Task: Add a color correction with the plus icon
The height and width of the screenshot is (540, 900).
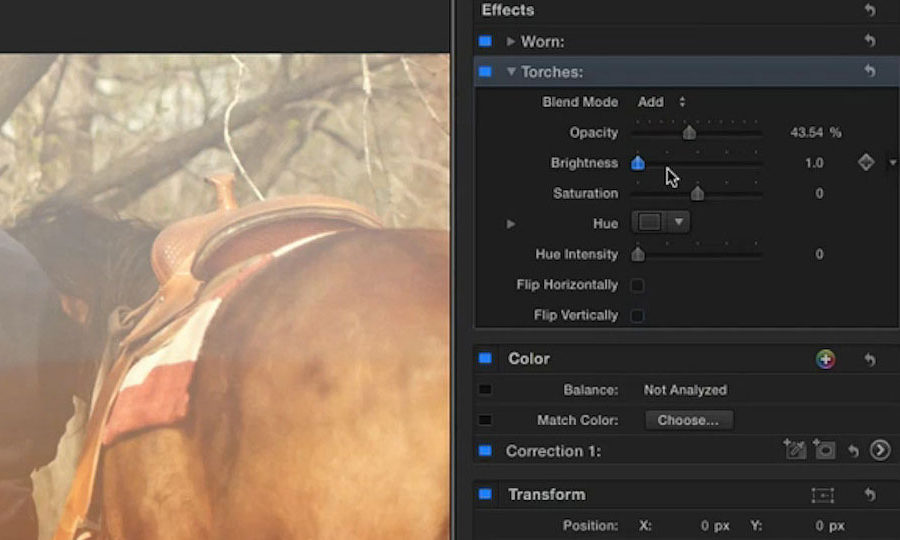Action: tap(825, 359)
